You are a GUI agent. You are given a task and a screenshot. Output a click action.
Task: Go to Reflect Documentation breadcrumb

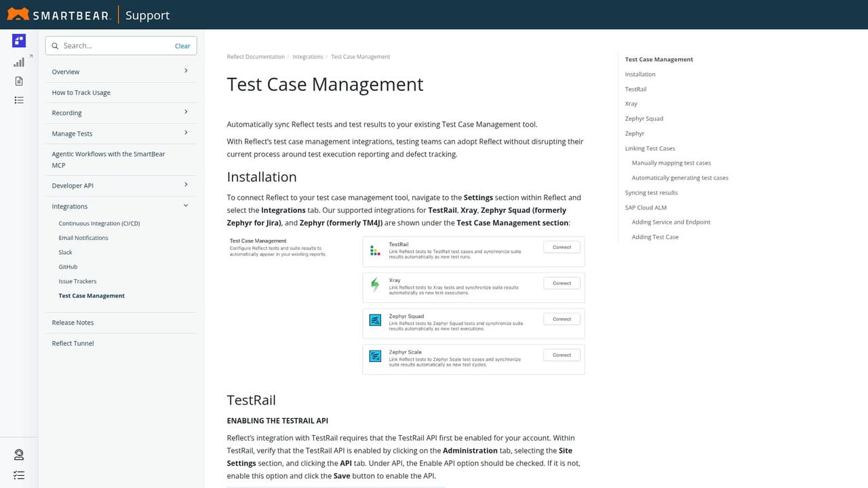256,57
